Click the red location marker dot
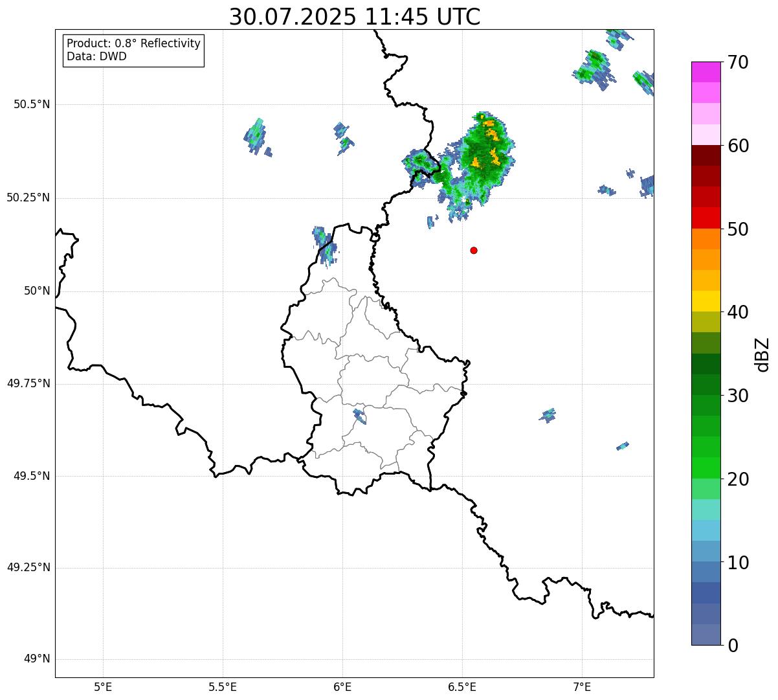The image size is (778, 700). [x=474, y=250]
